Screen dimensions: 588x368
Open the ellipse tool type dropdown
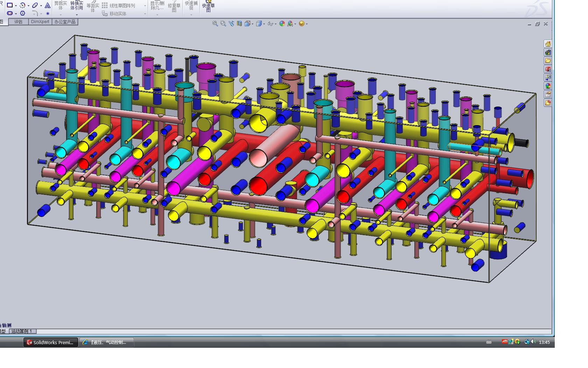41,6
